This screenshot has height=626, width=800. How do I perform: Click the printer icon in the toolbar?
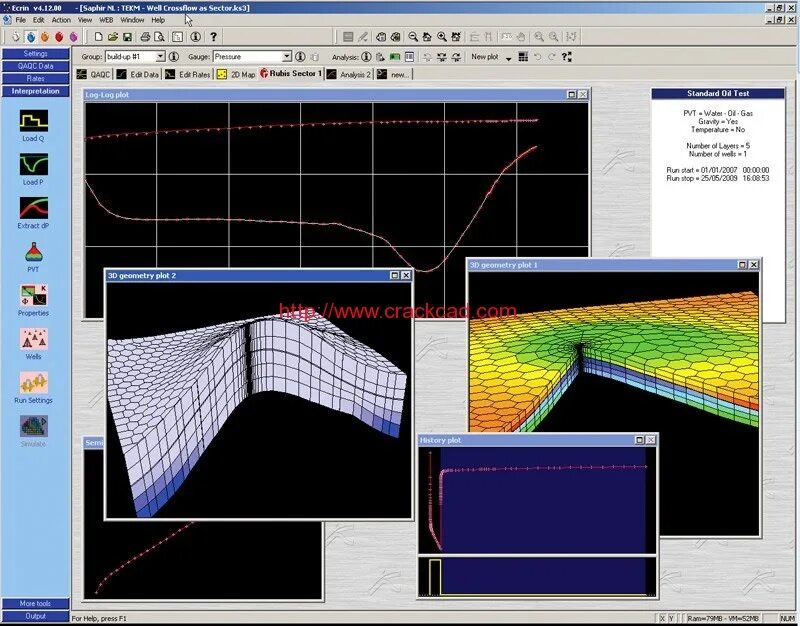tap(145, 37)
